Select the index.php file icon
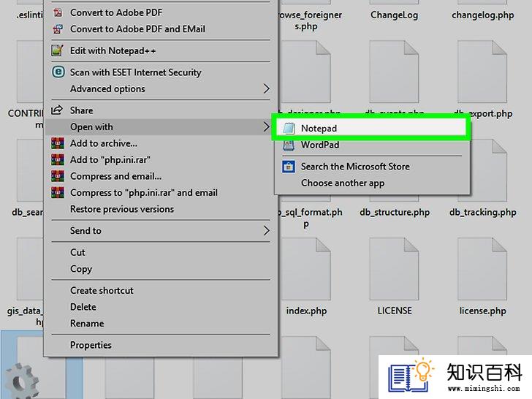The width and height of the screenshot is (532, 399). pos(305,269)
